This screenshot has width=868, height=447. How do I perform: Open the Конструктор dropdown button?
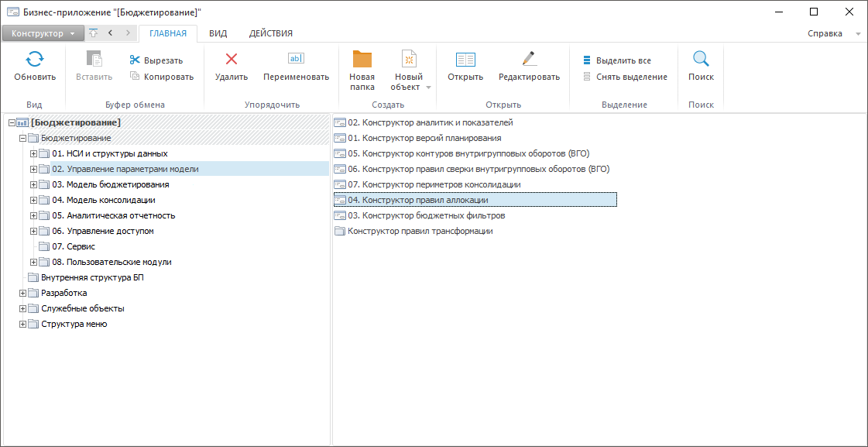click(43, 33)
